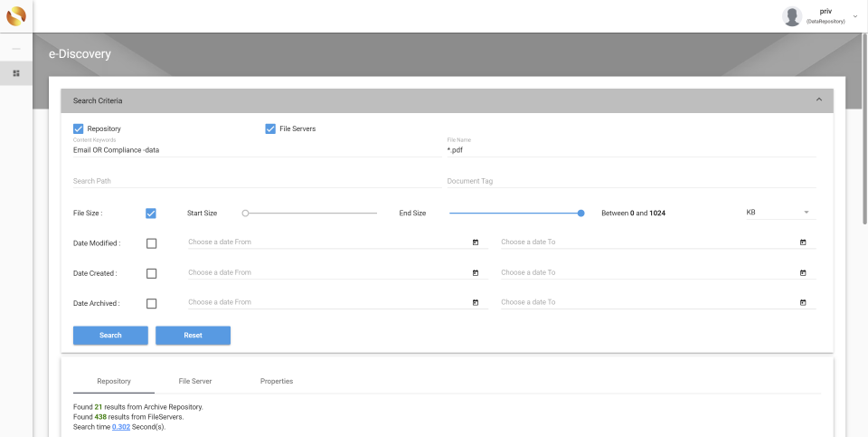Enable the Date Modified checkbox
This screenshot has height=437, width=868.
click(x=151, y=243)
